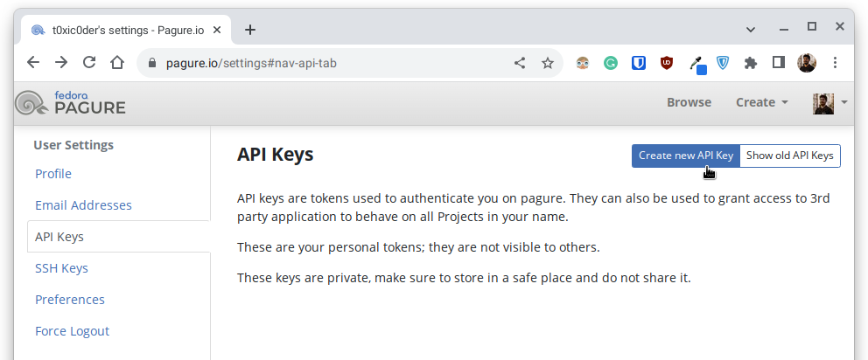Open the Bitwarden extension icon

click(x=639, y=63)
